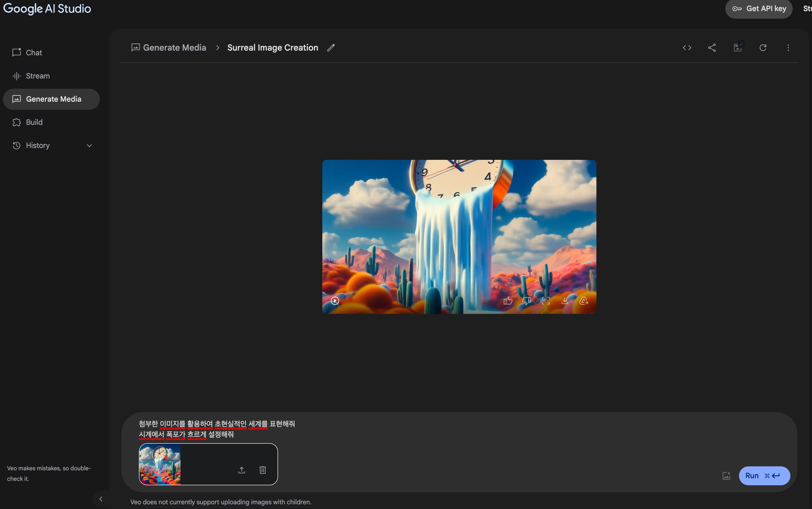Expand the History section chevron
Viewport: 812px width, 509px height.
pyautogui.click(x=89, y=146)
